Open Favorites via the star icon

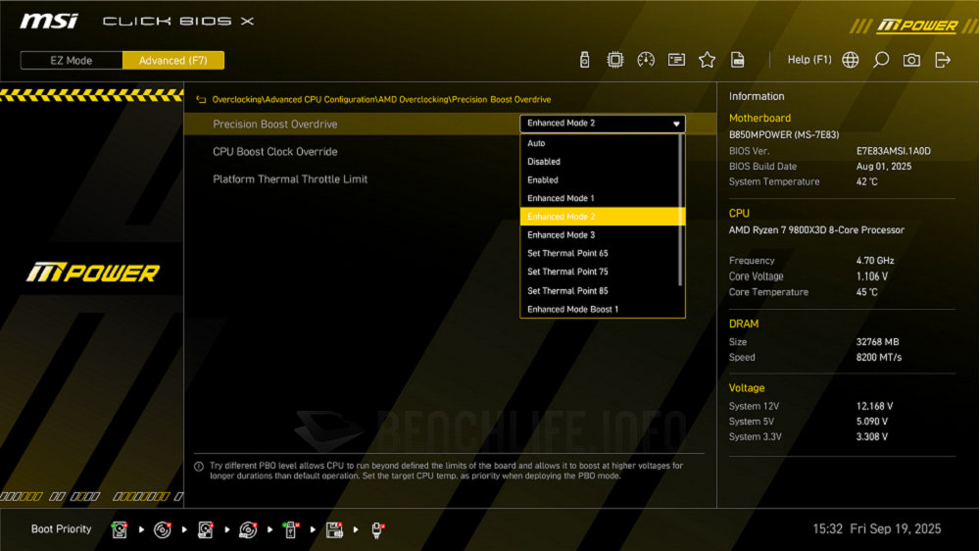(707, 60)
